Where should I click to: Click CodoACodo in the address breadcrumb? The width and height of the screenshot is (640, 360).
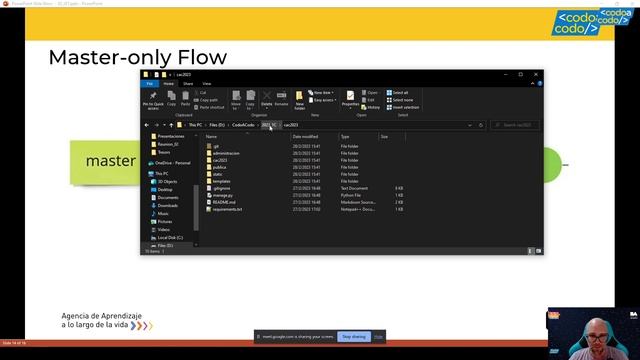coord(243,125)
